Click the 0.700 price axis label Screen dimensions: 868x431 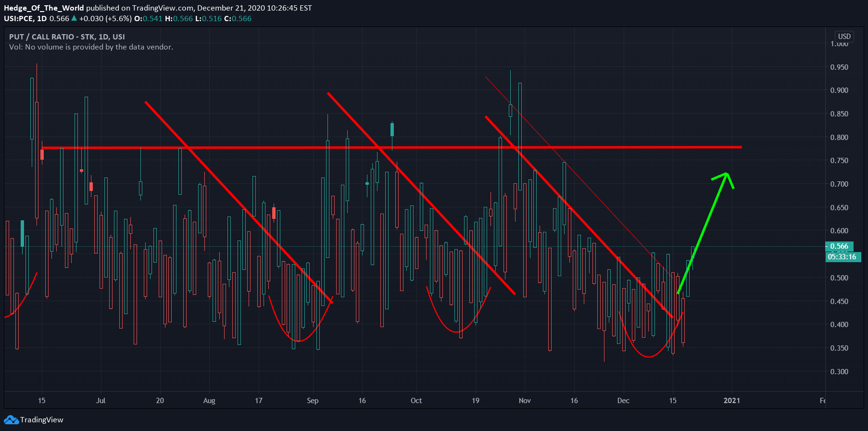click(839, 184)
